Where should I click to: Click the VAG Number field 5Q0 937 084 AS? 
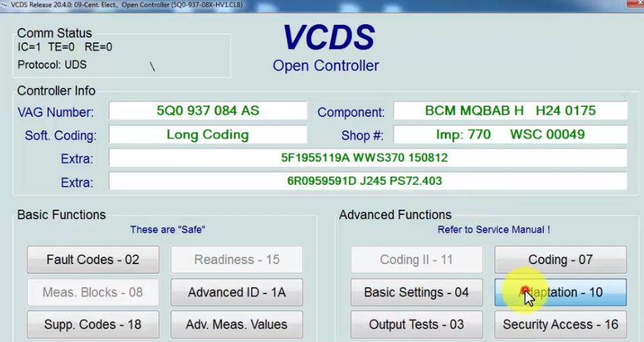208,111
